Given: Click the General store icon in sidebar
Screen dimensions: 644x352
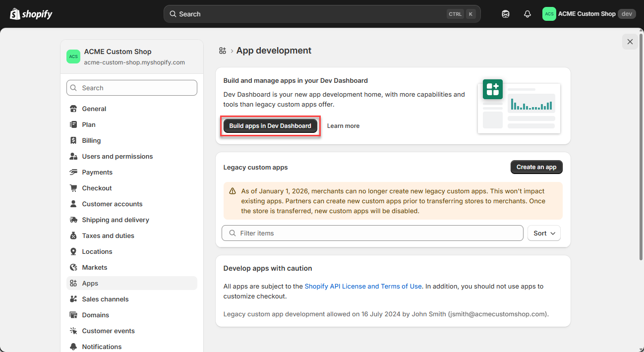Looking at the screenshot, I should (x=73, y=109).
